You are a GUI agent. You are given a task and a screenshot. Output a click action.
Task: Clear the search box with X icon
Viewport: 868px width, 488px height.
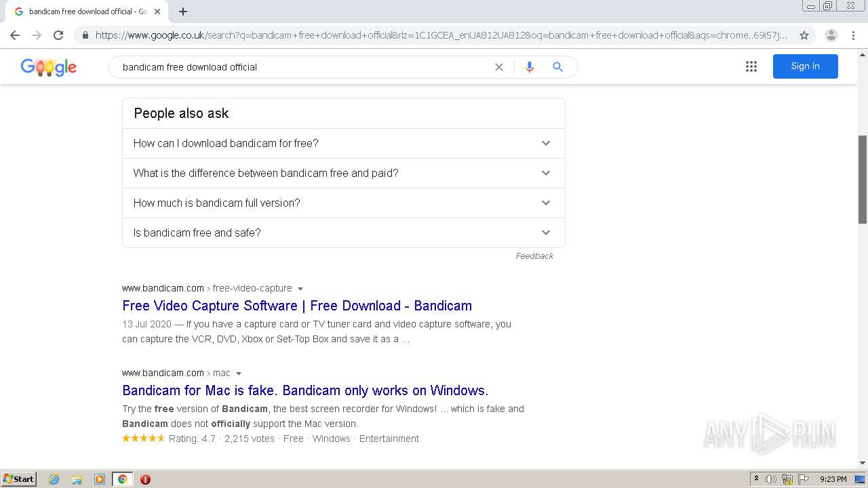click(x=499, y=67)
